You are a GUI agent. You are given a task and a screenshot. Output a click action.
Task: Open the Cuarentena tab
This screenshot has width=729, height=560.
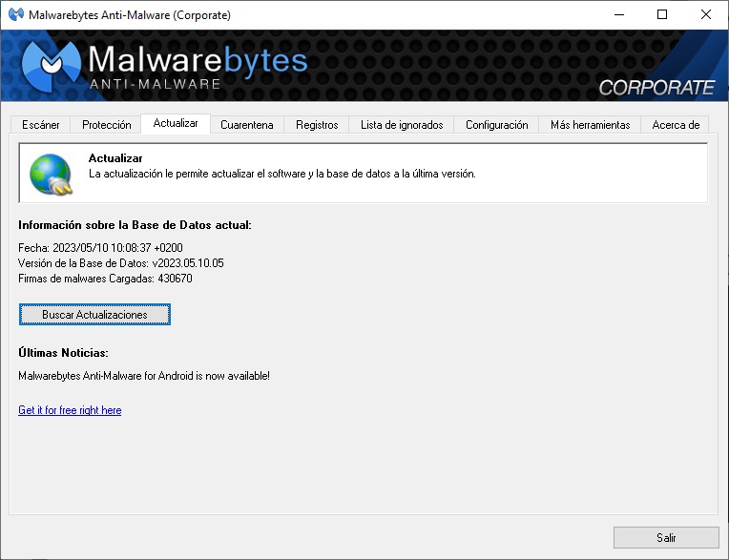[247, 125]
